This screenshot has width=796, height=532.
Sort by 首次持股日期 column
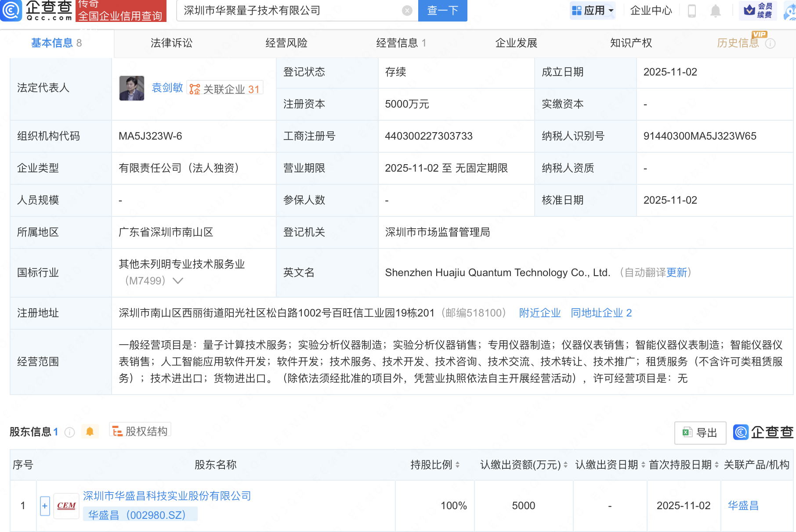[716, 465]
